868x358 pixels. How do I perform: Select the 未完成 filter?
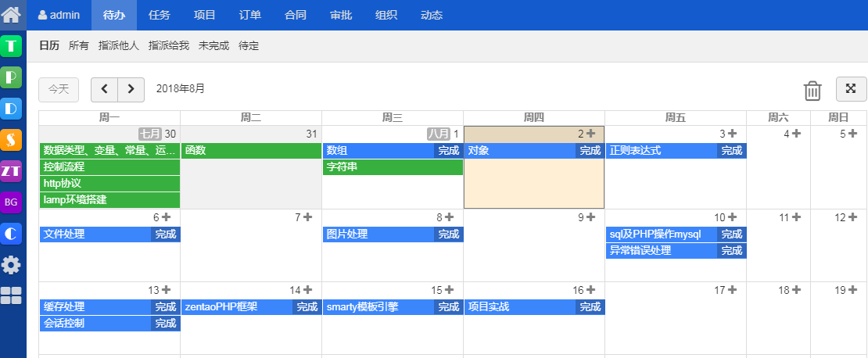pyautogui.click(x=213, y=46)
